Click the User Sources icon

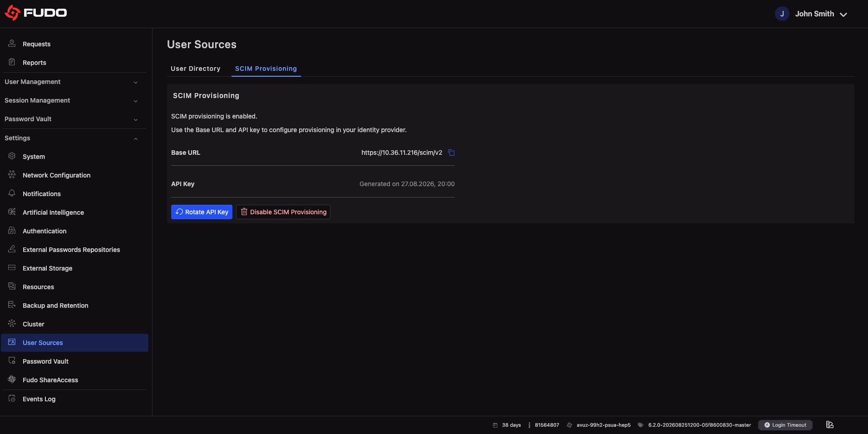click(12, 342)
